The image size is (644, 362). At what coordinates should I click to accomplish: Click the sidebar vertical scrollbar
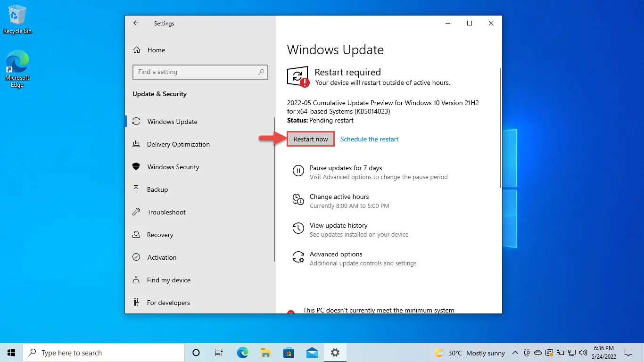[274, 189]
